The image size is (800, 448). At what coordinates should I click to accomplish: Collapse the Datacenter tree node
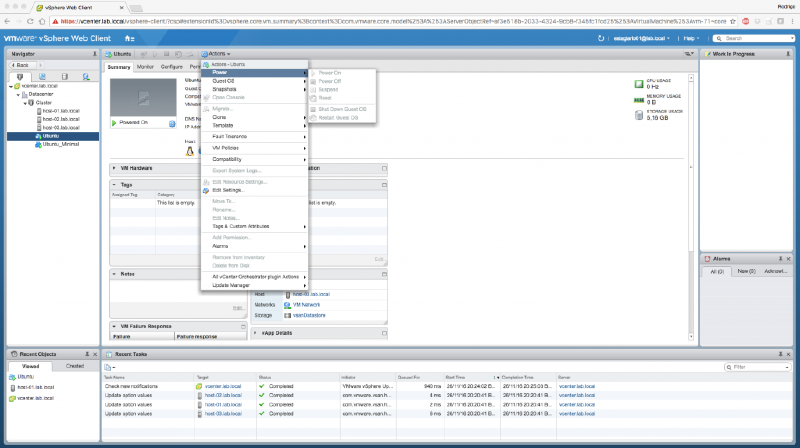[18, 94]
